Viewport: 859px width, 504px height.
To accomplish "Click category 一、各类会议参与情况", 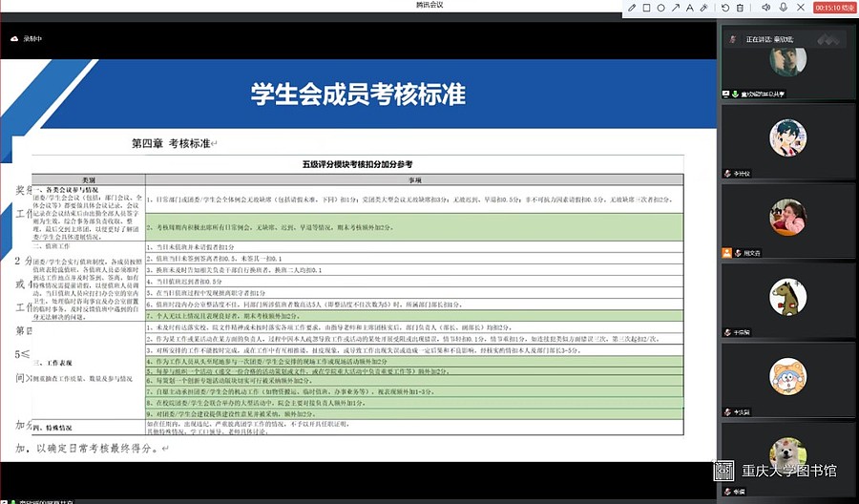I will [66, 190].
